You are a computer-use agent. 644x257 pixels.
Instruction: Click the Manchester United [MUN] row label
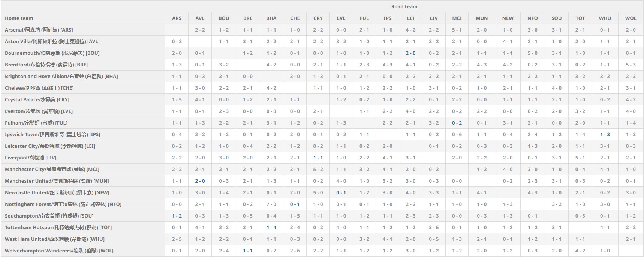pos(57,181)
